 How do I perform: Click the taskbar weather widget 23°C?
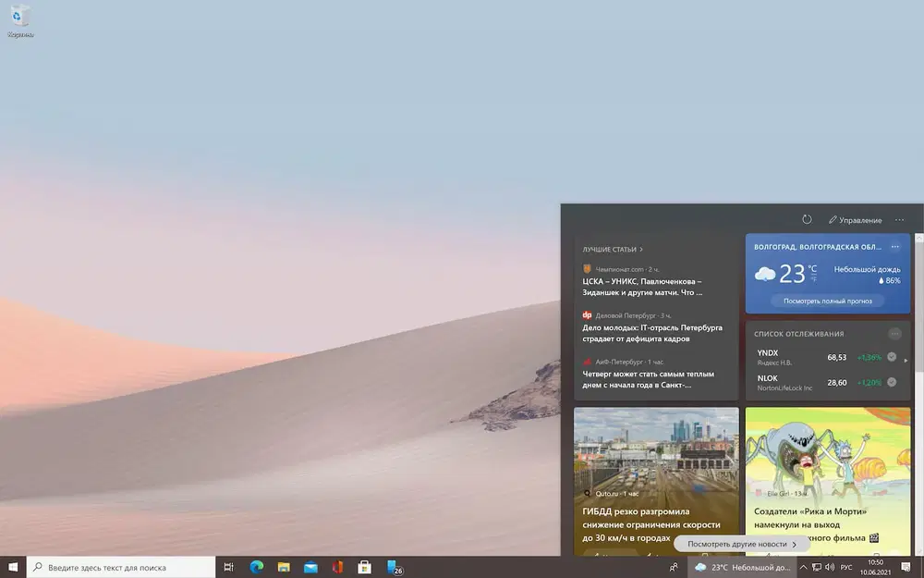743,568
